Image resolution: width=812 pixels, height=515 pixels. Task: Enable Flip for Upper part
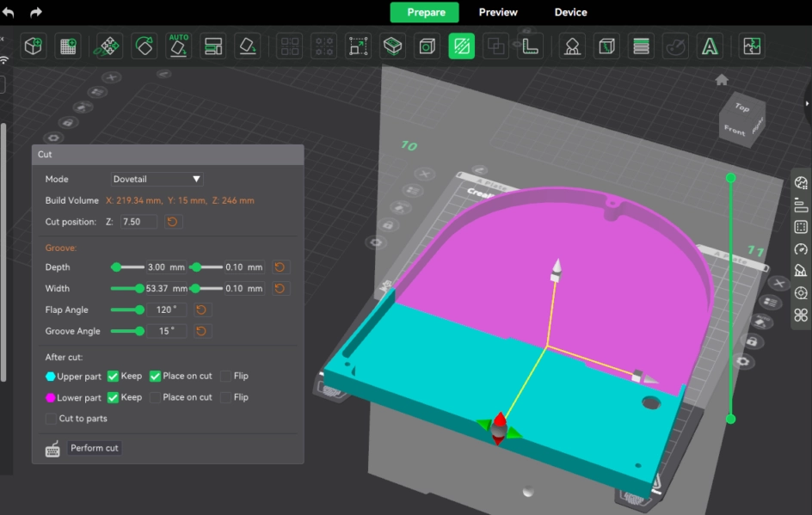coord(225,377)
